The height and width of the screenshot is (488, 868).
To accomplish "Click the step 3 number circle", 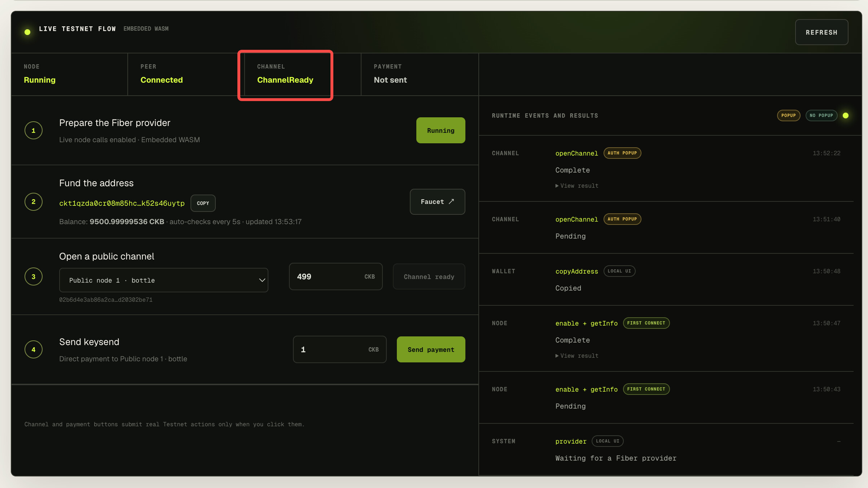I will (x=34, y=276).
